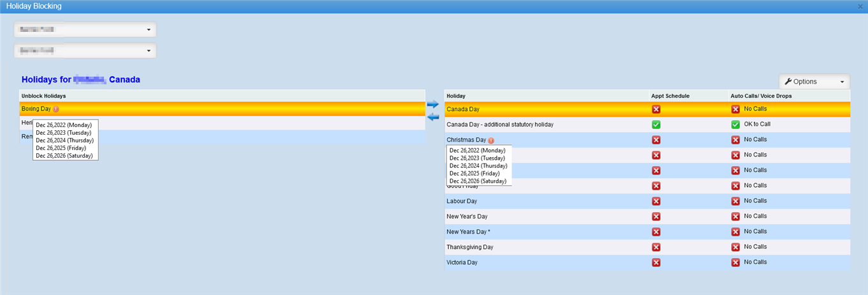Toggle Appt Schedule for Victoria Day
This screenshot has height=295, width=868.
656,262
